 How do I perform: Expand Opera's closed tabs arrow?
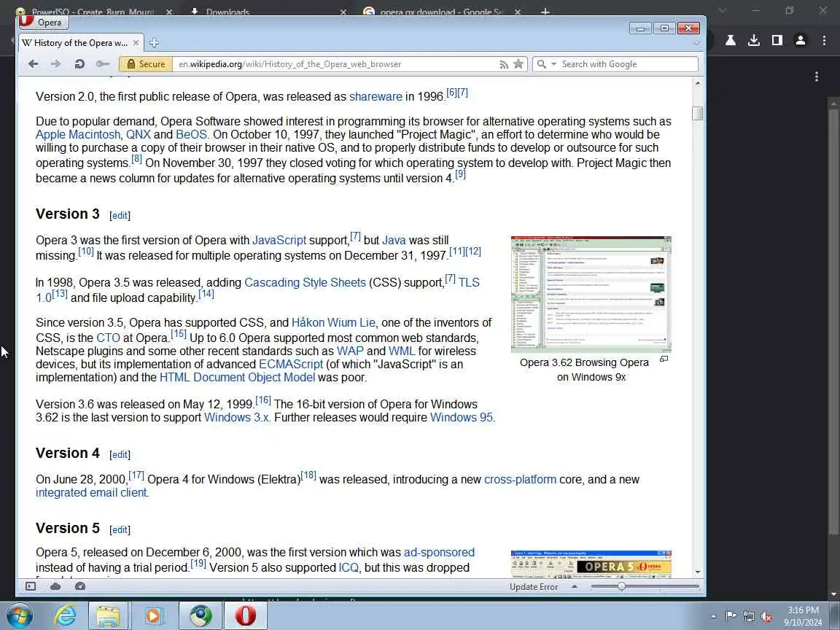pos(696,43)
